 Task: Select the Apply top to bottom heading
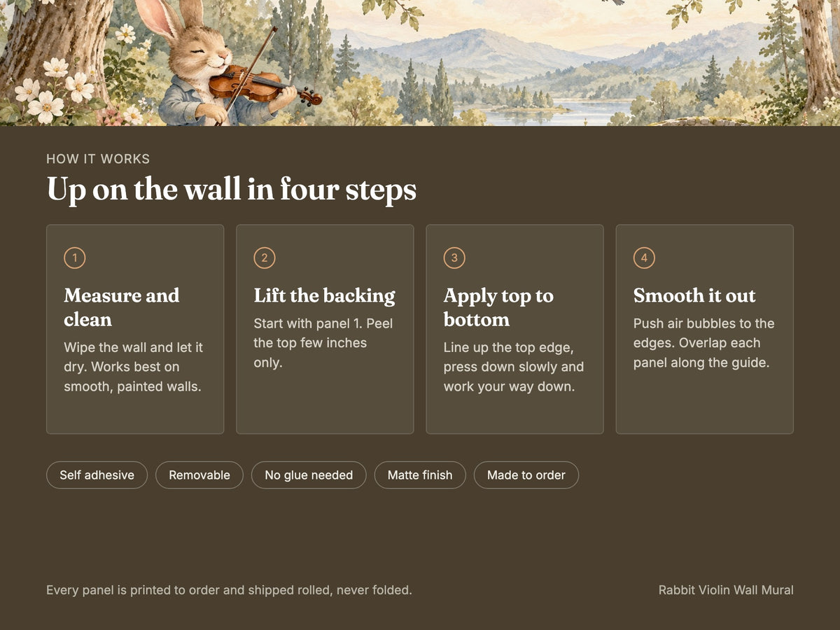pos(498,307)
